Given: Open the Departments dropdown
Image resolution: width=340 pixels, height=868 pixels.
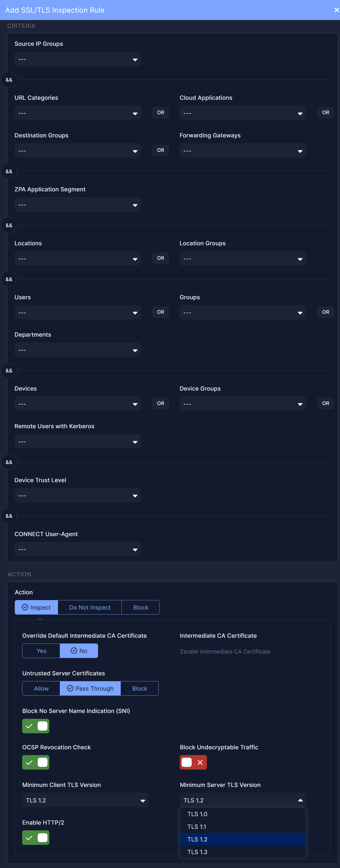Looking at the screenshot, I should [77, 350].
